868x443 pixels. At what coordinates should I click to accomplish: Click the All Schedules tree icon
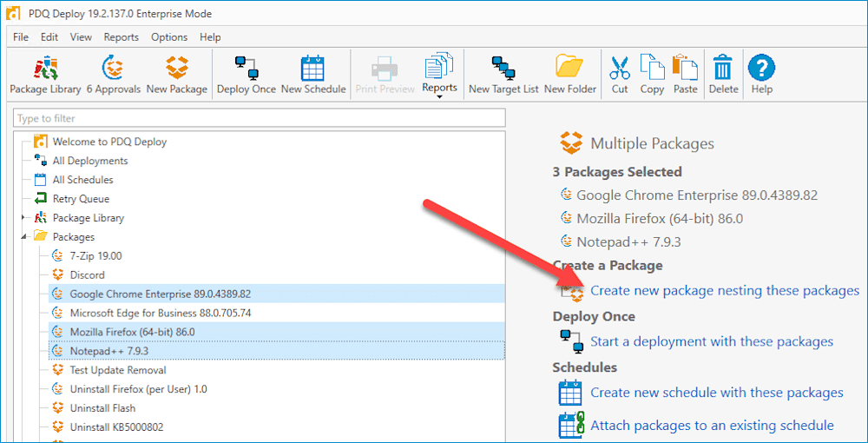pos(41,180)
